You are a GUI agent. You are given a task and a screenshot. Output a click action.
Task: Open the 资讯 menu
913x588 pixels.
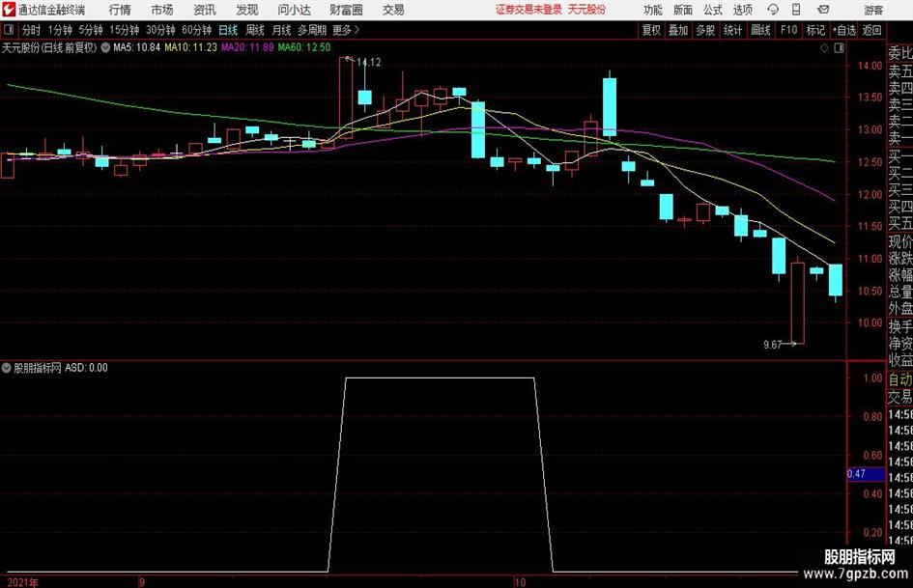coord(205,10)
